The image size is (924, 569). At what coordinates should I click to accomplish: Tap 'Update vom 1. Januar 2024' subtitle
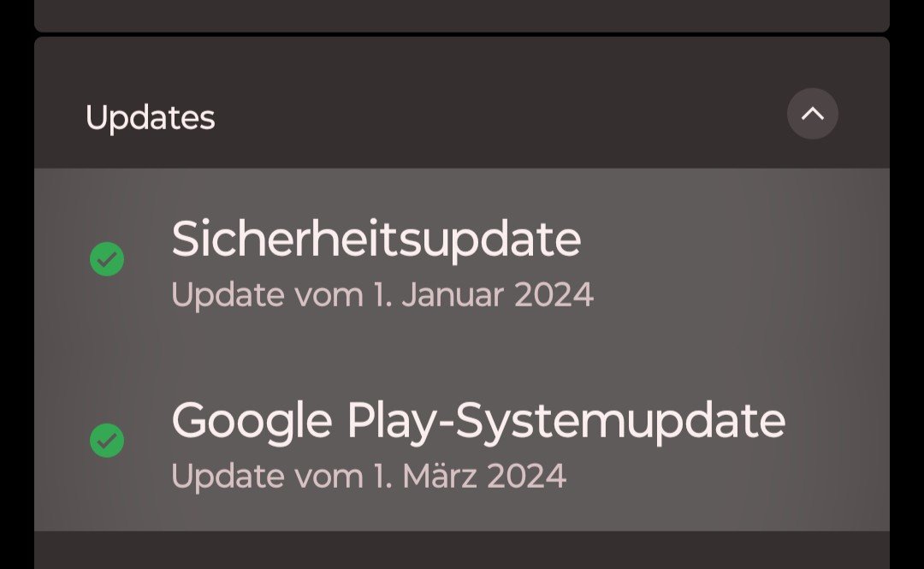382,294
